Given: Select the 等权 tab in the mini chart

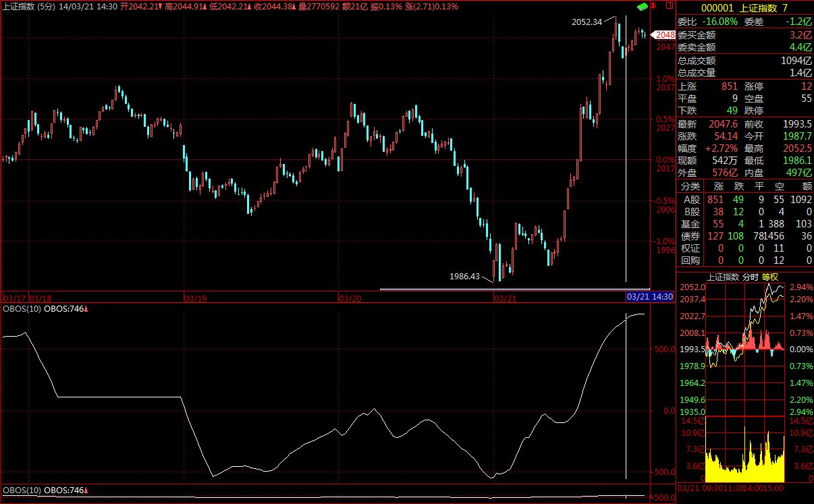Looking at the screenshot, I should pyautogui.click(x=770, y=277).
